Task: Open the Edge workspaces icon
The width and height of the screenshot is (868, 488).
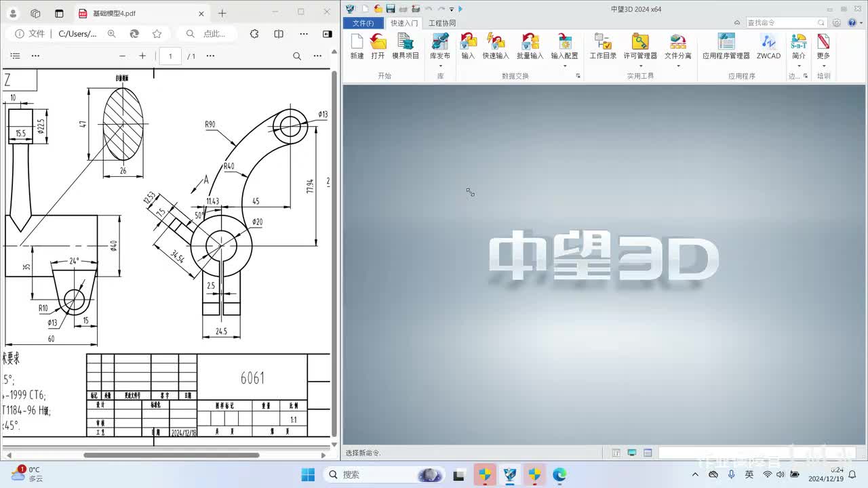Action: pyautogui.click(x=36, y=13)
